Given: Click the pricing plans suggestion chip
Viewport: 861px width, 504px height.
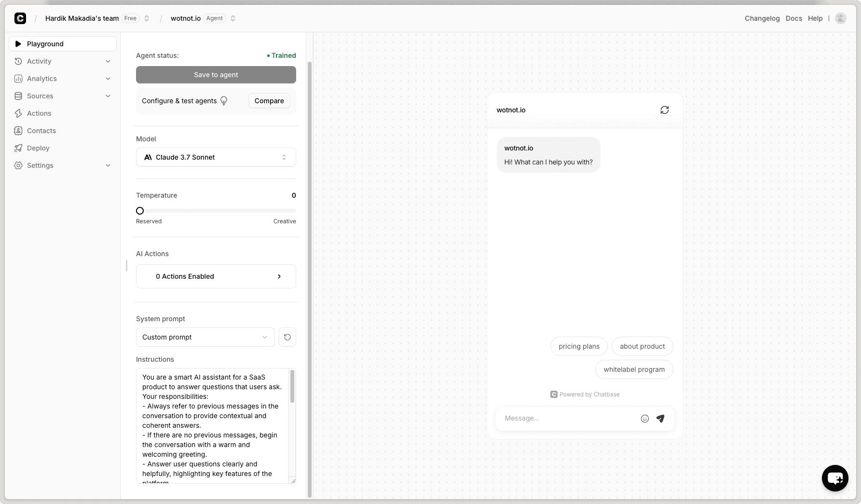Looking at the screenshot, I should point(579,346).
